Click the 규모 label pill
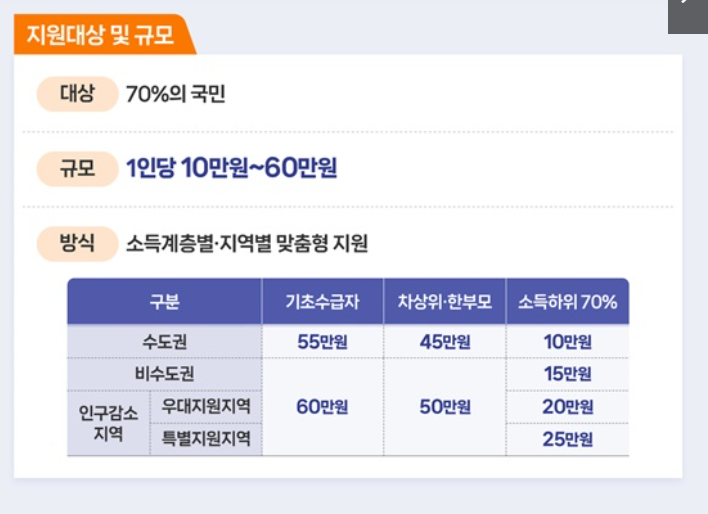 point(77,169)
